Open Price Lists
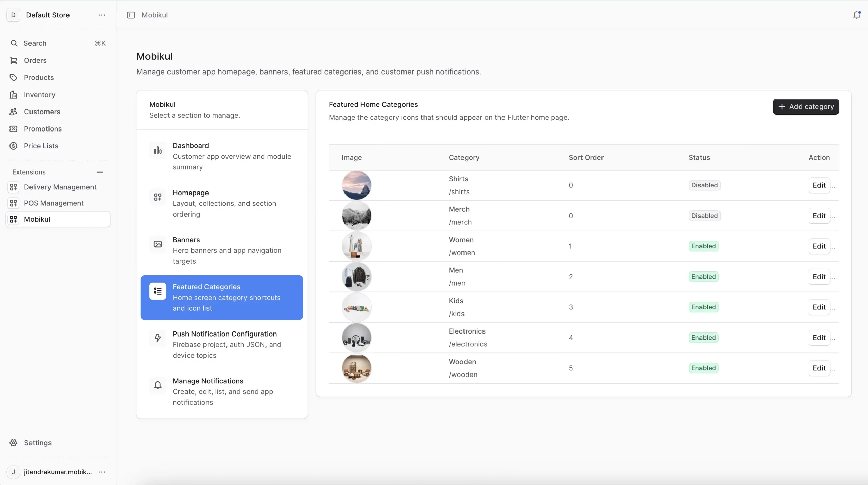This screenshot has height=485, width=868. (58, 146)
